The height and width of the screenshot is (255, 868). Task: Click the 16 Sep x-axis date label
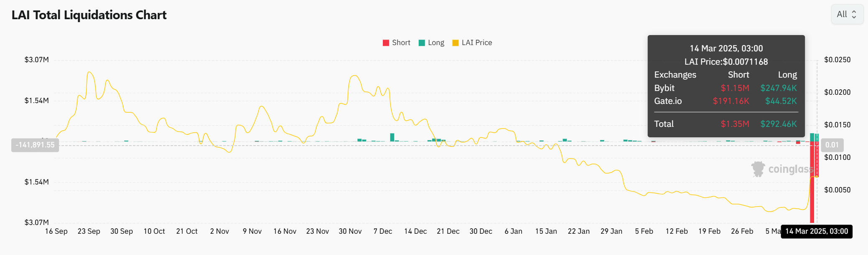pyautogui.click(x=56, y=231)
